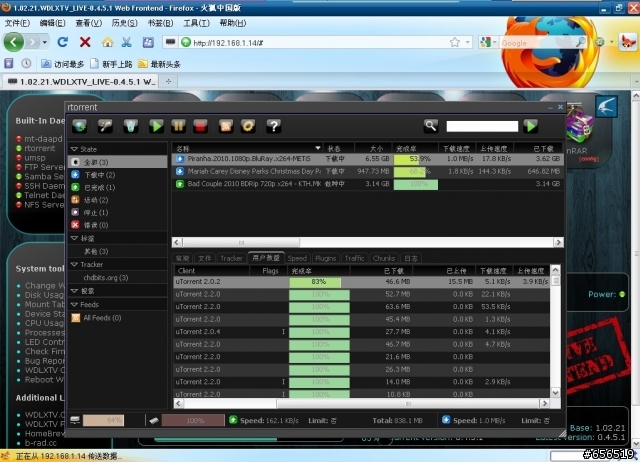The width and height of the screenshot is (640, 462).
Task: Select the uTorrent 2.0.2 peer row
Action: tap(362, 282)
